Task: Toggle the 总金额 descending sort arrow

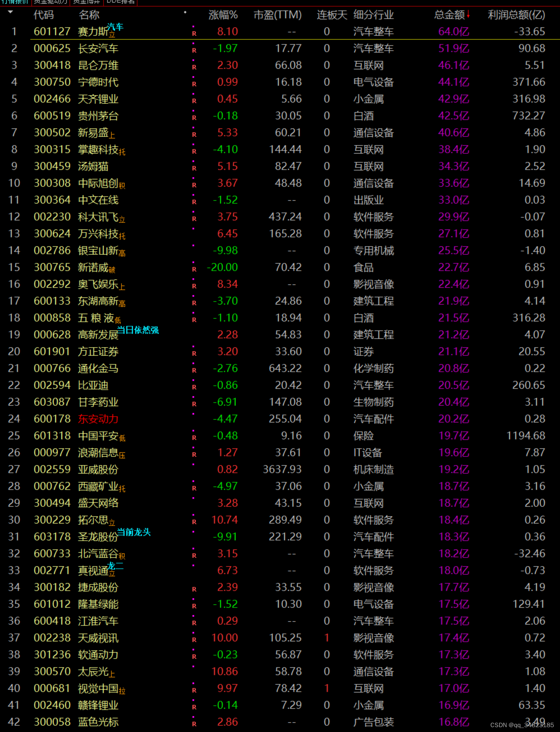Action: (468, 14)
